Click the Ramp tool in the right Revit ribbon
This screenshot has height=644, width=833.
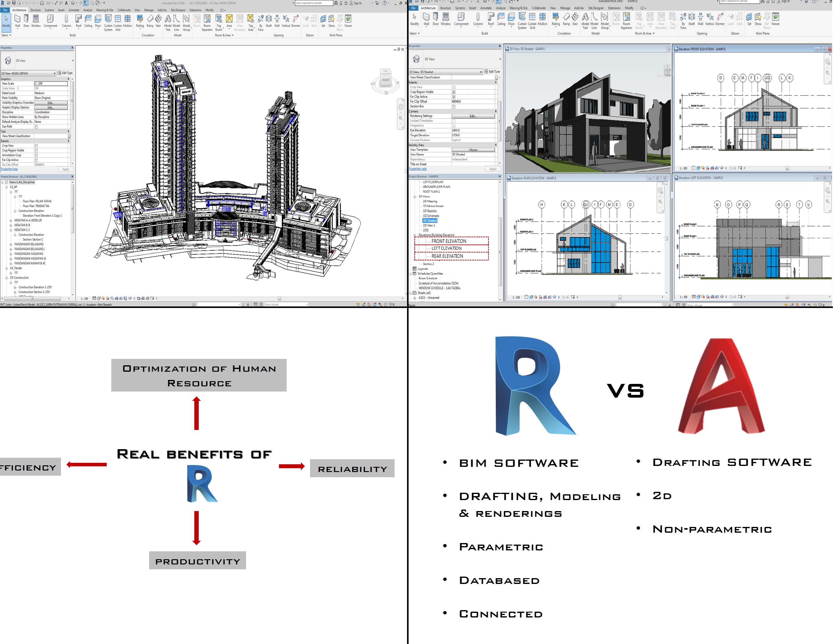click(x=567, y=19)
